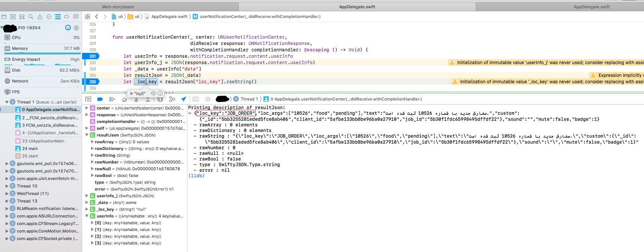Step into the function
The height and width of the screenshot is (252, 644).
(x=136, y=99)
